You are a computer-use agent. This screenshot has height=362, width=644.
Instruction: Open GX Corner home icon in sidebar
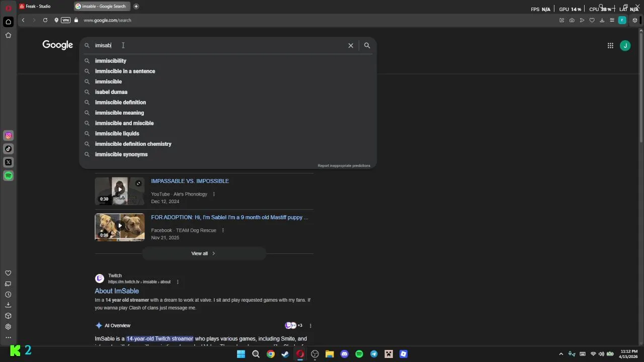pos(8,22)
